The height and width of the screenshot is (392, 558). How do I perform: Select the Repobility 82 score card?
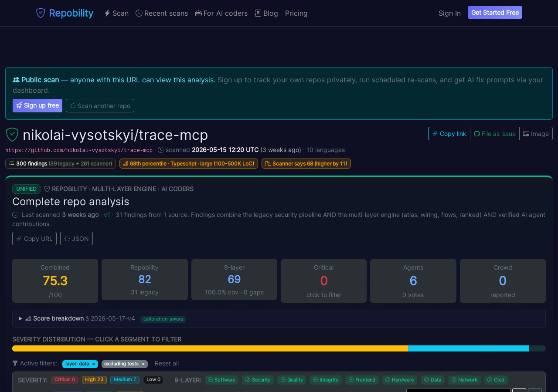145,280
